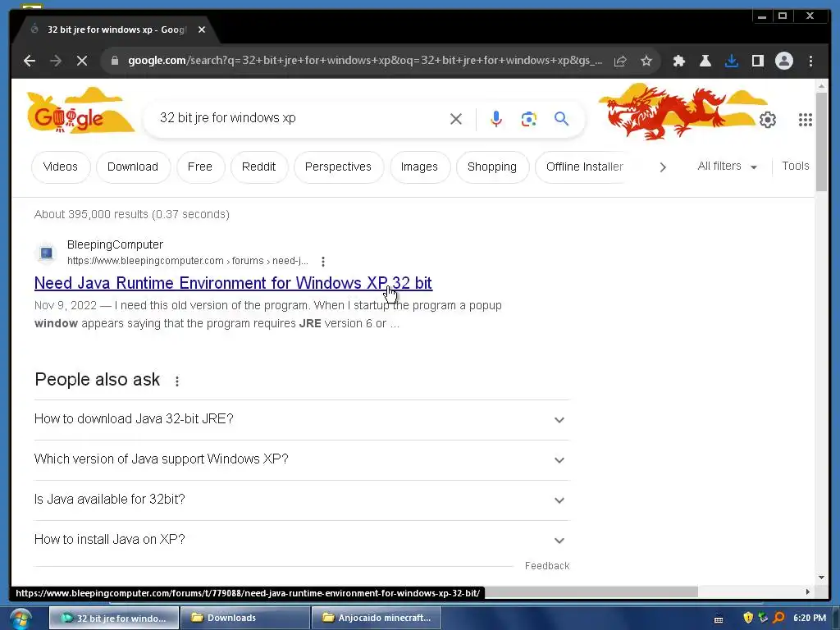Click the Chrome taskbar button
This screenshot has height=630, width=840.
pyautogui.click(x=114, y=619)
